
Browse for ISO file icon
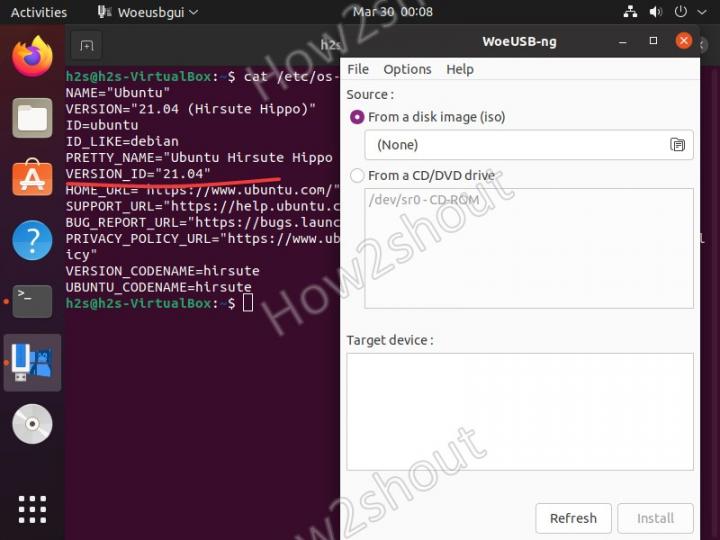[677, 145]
